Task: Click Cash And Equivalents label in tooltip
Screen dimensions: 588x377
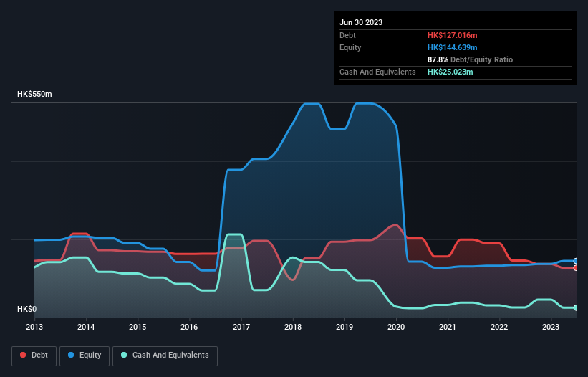Action: (377, 72)
